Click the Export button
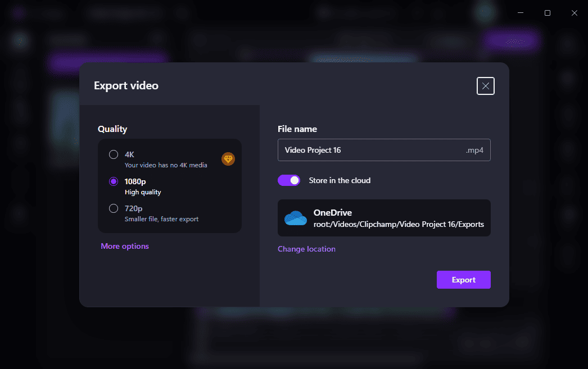588x369 pixels. 464,280
